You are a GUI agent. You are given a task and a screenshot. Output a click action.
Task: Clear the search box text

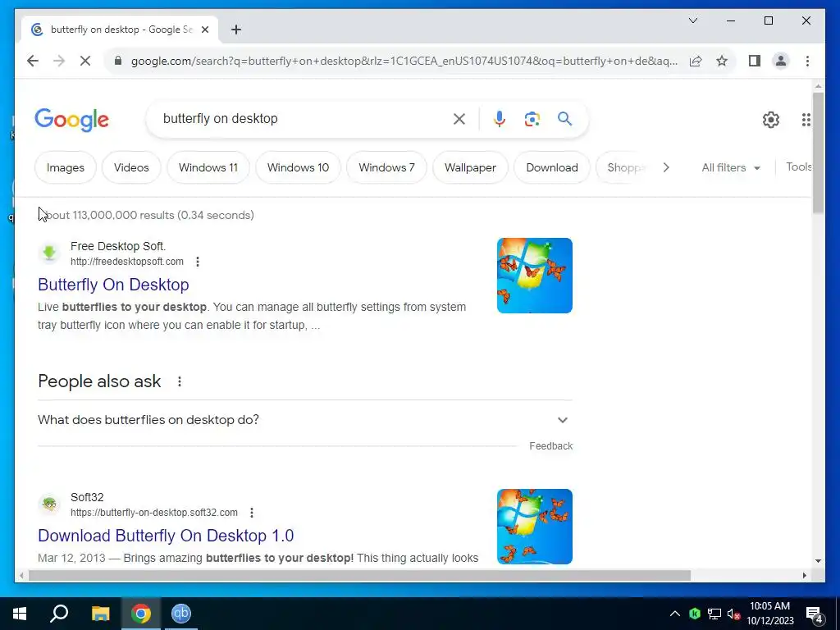(x=459, y=119)
